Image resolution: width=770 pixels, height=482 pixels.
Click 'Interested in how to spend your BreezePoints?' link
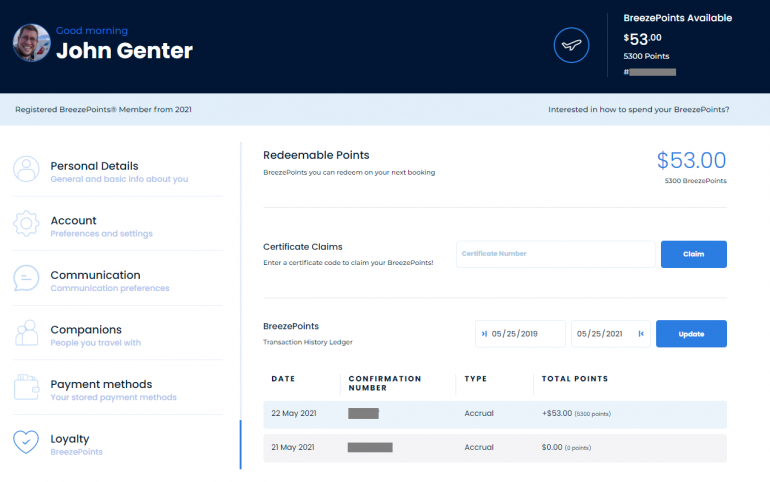[x=638, y=109]
